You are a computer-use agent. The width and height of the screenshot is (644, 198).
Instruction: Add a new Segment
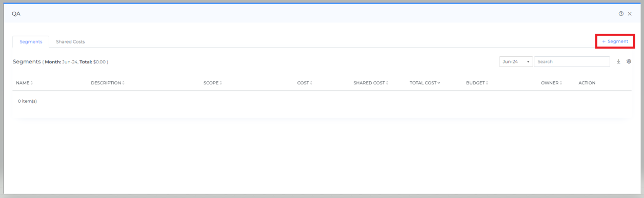point(615,41)
